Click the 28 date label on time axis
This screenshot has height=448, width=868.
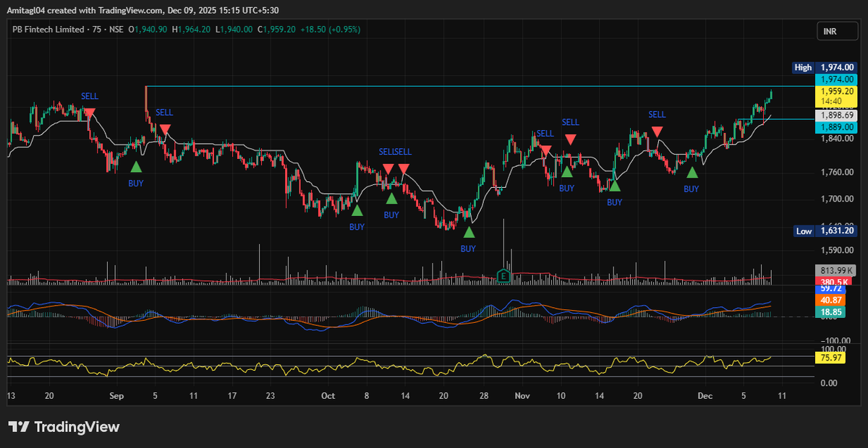pos(484,396)
